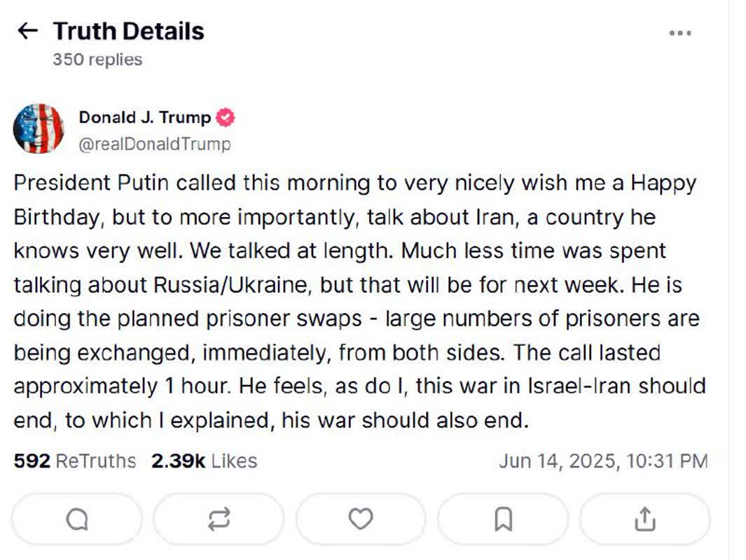Open the reply comment bubble icon

click(77, 519)
